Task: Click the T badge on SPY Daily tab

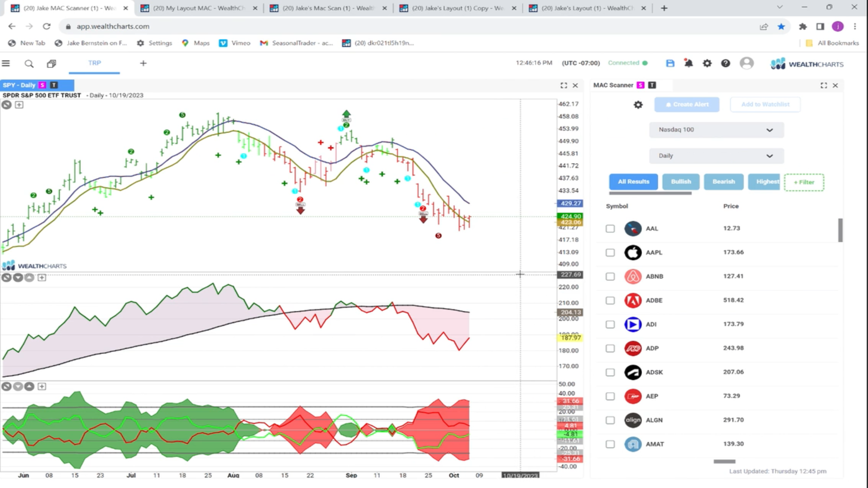Action: point(54,85)
